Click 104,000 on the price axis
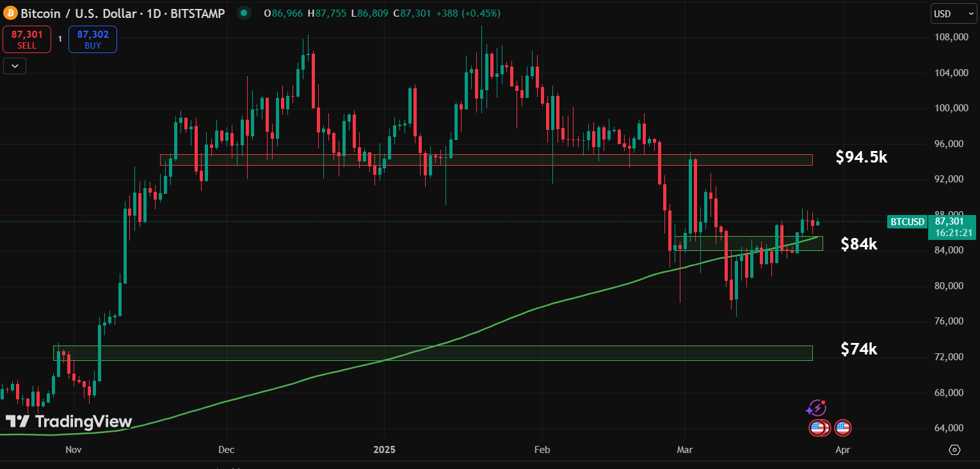 [x=951, y=73]
